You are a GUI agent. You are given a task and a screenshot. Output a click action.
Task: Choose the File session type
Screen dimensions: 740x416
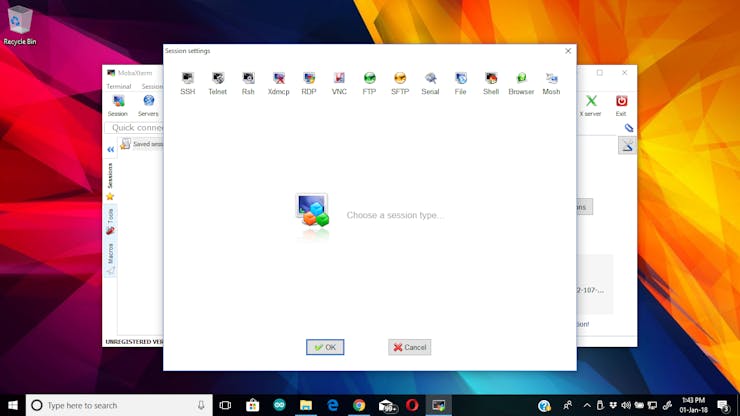(x=460, y=83)
